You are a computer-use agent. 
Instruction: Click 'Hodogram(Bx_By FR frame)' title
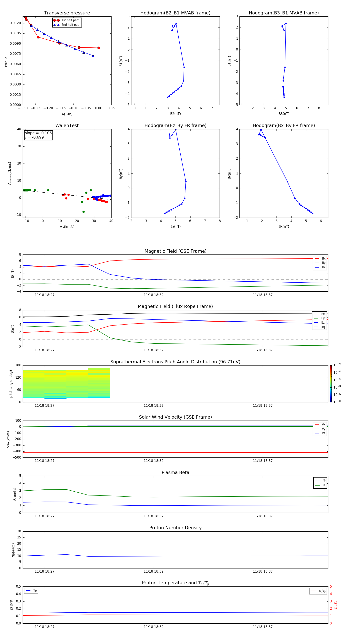pyautogui.click(x=284, y=125)
